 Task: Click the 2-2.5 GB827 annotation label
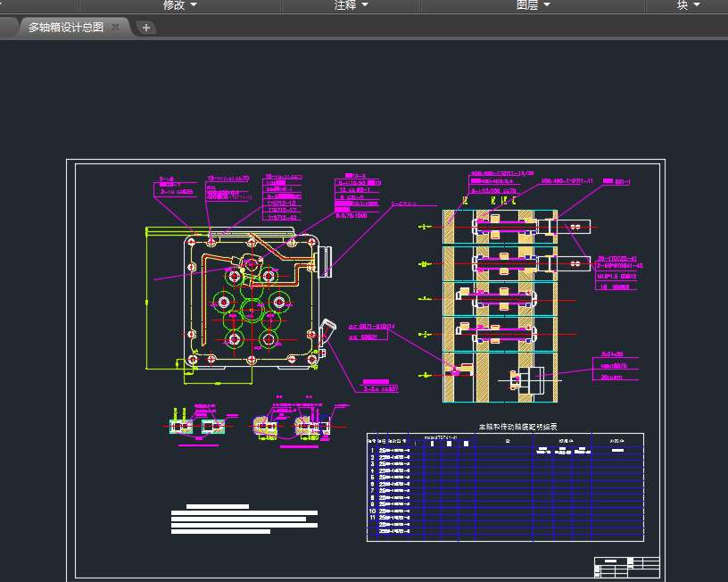click(381, 389)
